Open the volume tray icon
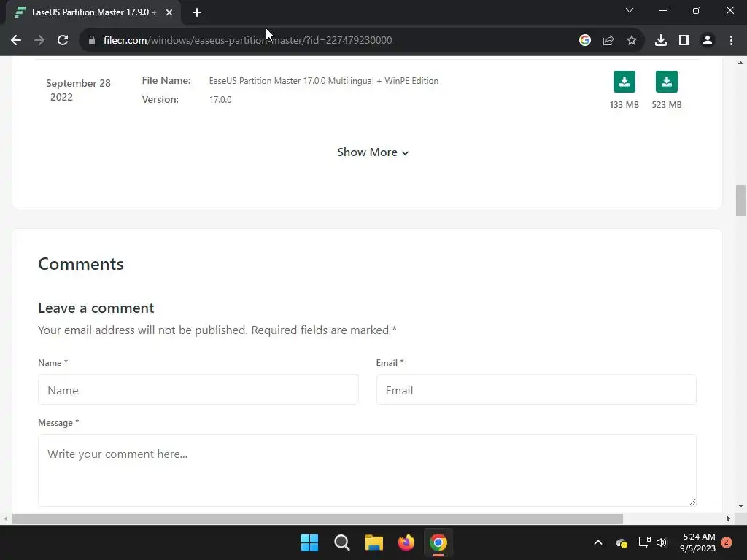Screen dimensions: 747x560 tap(662, 542)
